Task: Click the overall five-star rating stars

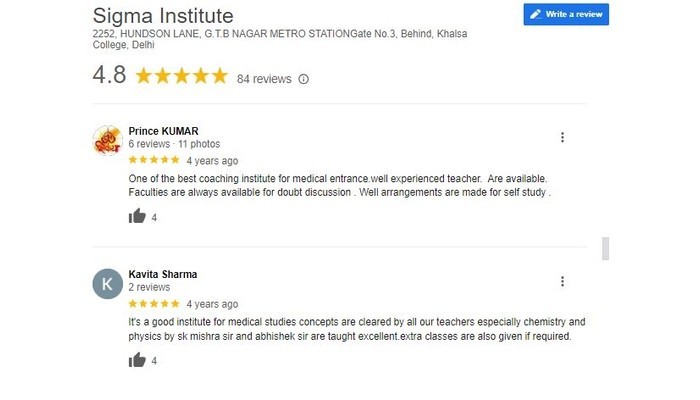Action: (x=182, y=76)
